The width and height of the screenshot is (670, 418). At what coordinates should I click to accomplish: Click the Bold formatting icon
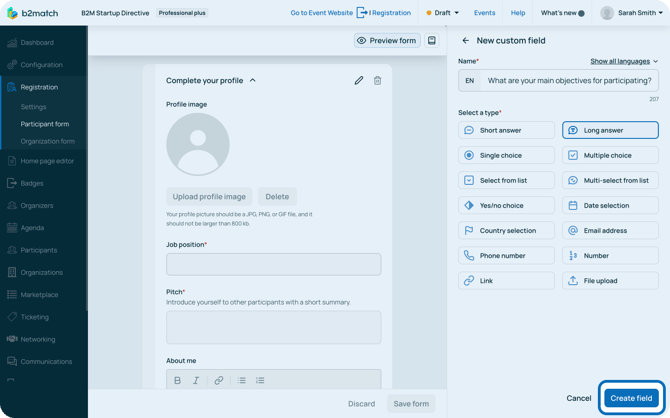tap(177, 380)
